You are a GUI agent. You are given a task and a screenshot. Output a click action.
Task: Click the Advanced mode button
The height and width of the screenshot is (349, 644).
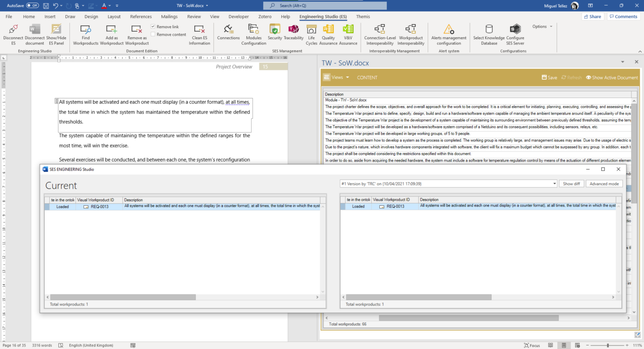pos(604,184)
